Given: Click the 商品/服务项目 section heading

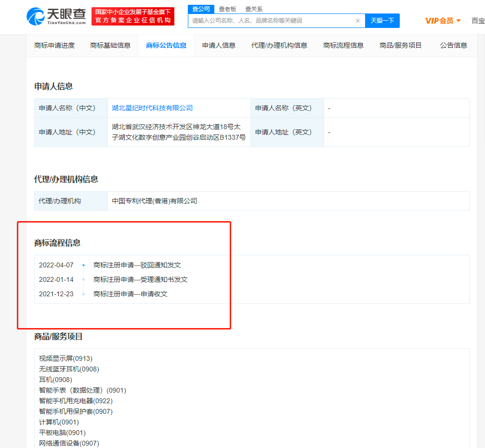Looking at the screenshot, I should (x=58, y=337).
